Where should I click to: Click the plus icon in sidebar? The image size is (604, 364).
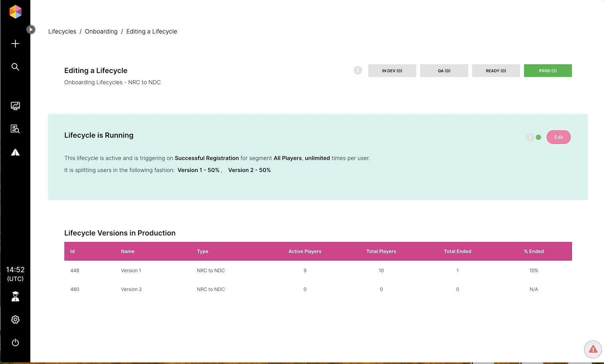tap(15, 44)
